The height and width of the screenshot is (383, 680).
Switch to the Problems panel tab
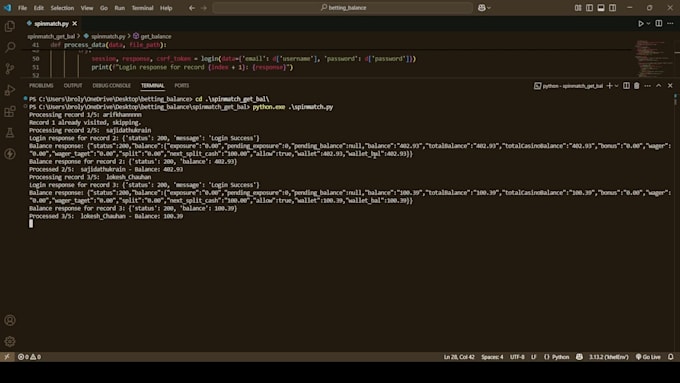[x=41, y=85]
